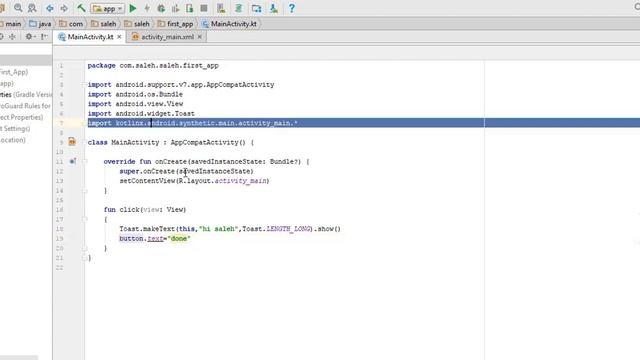This screenshot has height=360, width=640.
Task: Open the 'app' run configuration dropdown
Action: pyautogui.click(x=108, y=8)
